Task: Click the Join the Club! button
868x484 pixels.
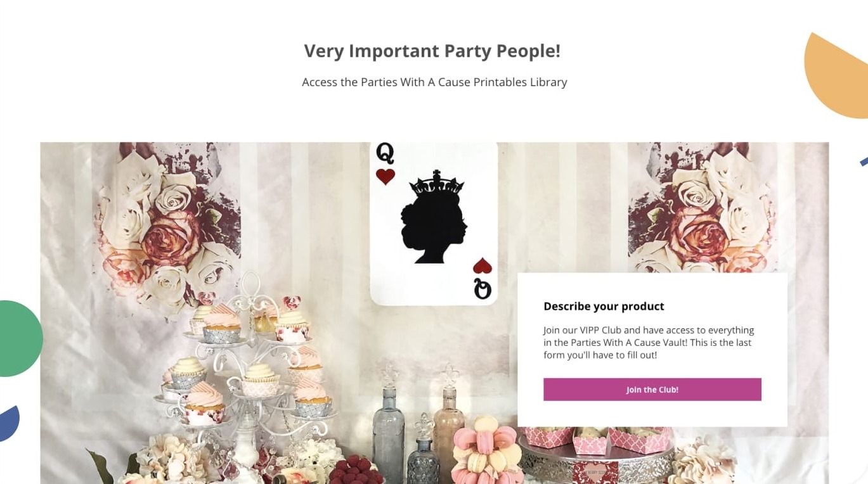Action: (652, 390)
